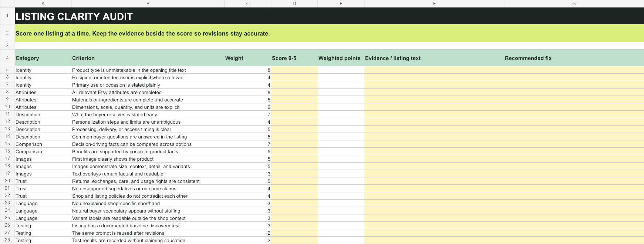This screenshot has width=644, height=244.
Task: Click 'Dimensions, scale, quantity, and units are explicit'
Action: (126, 107)
